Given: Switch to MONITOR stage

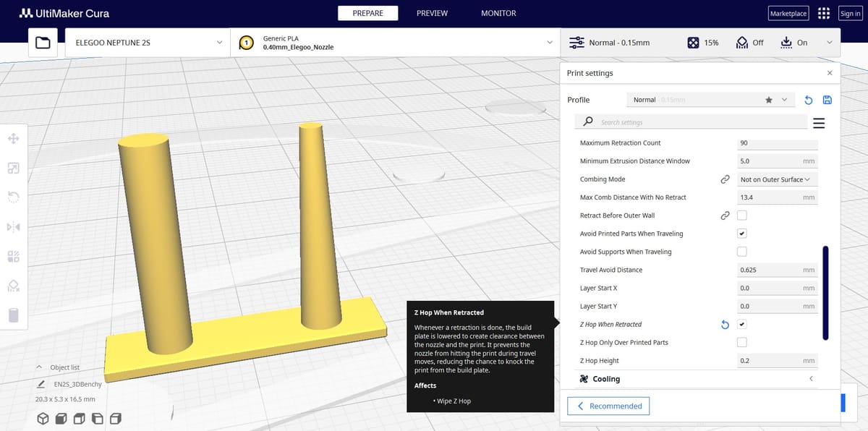Looking at the screenshot, I should (x=498, y=13).
